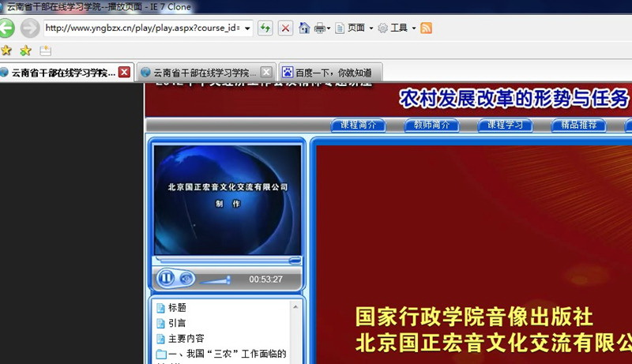Adjust the player volume slider

[216, 280]
